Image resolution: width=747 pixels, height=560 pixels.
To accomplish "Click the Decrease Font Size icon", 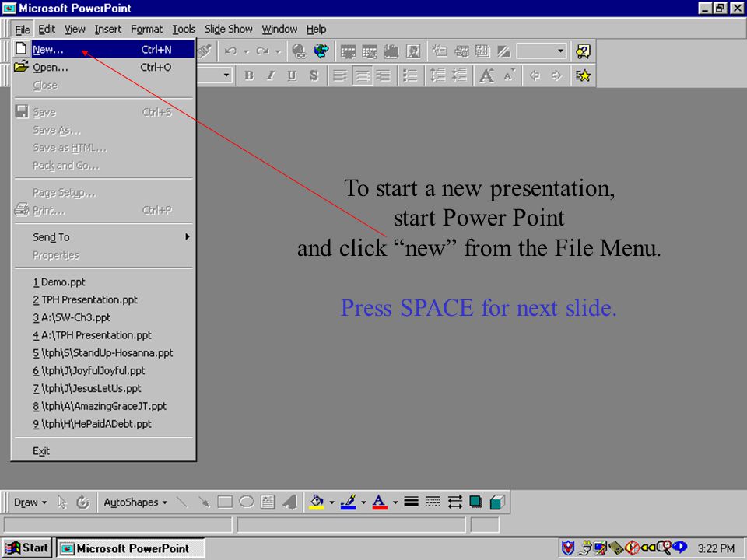I will [x=509, y=75].
